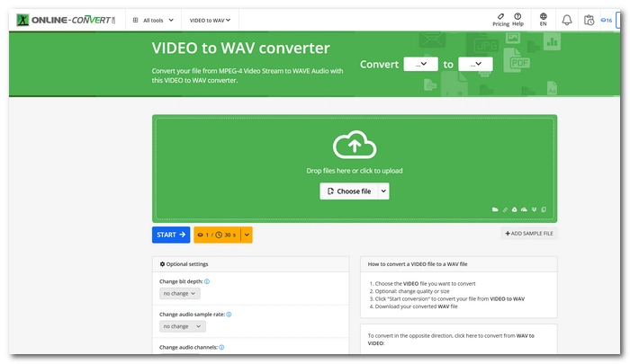Viewport: 630px width, 364px height.
Task: Open the All tools menu
Action: pos(154,20)
